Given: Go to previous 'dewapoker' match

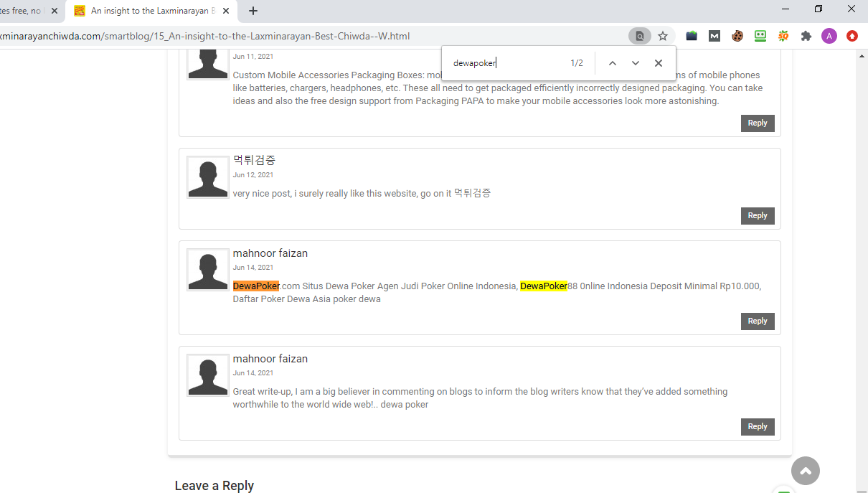Looking at the screenshot, I should pos(612,62).
